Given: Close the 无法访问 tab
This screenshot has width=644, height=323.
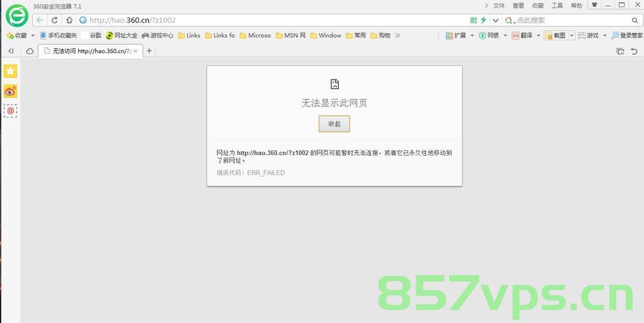Looking at the screenshot, I should [x=136, y=51].
